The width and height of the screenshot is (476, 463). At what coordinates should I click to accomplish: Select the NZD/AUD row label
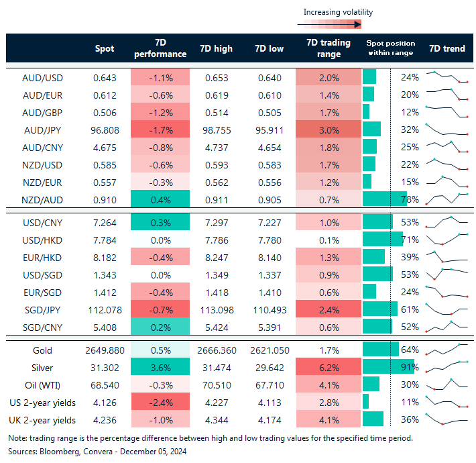tap(42, 200)
